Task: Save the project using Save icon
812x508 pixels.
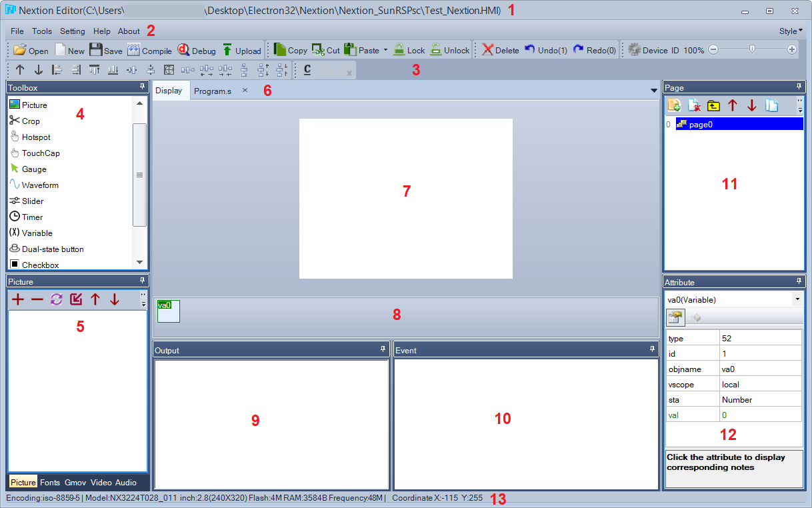Action: click(105, 50)
